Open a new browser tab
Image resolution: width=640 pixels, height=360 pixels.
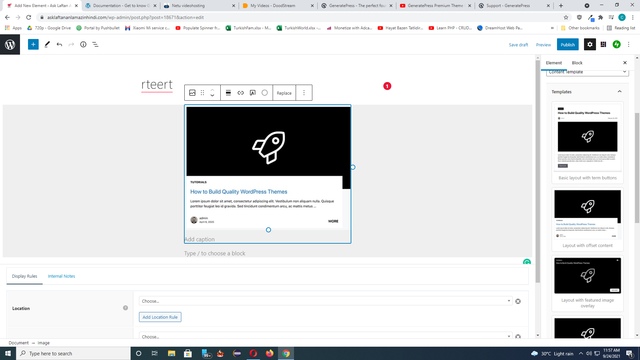pos(561,6)
